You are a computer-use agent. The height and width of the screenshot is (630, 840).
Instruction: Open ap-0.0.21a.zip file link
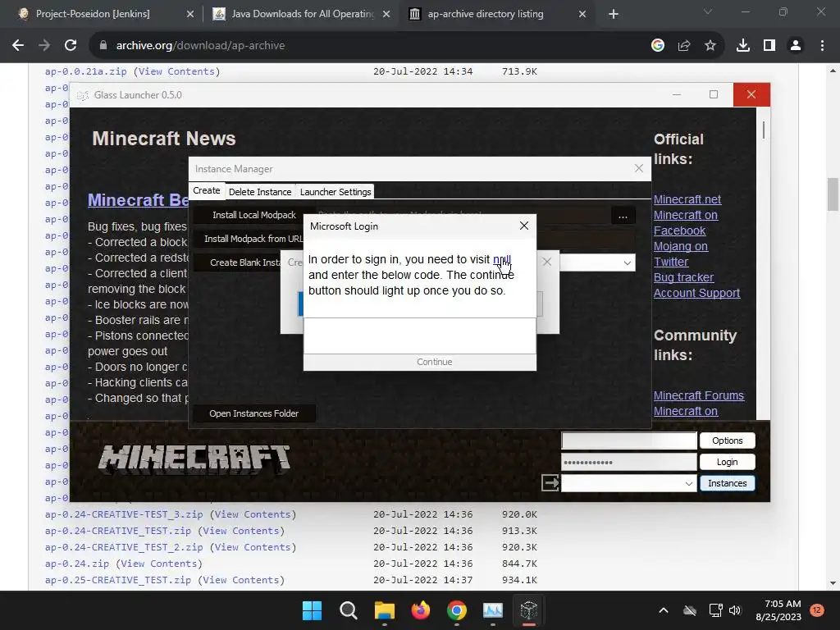(x=85, y=71)
